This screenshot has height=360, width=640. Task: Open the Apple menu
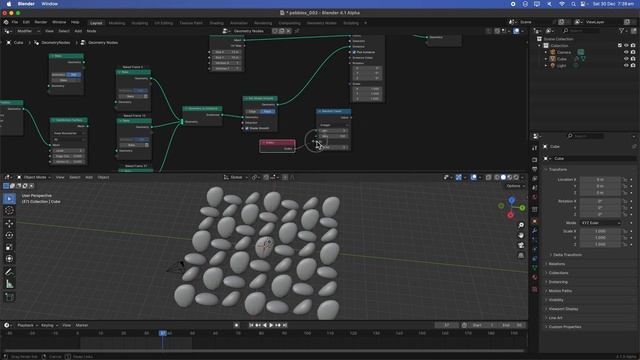point(9,4)
